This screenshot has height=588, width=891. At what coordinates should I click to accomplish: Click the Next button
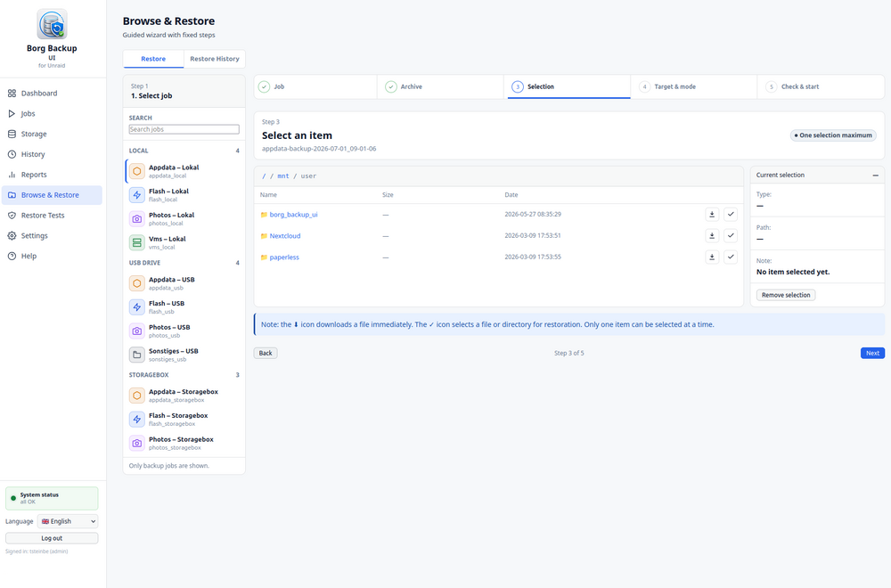tap(872, 353)
